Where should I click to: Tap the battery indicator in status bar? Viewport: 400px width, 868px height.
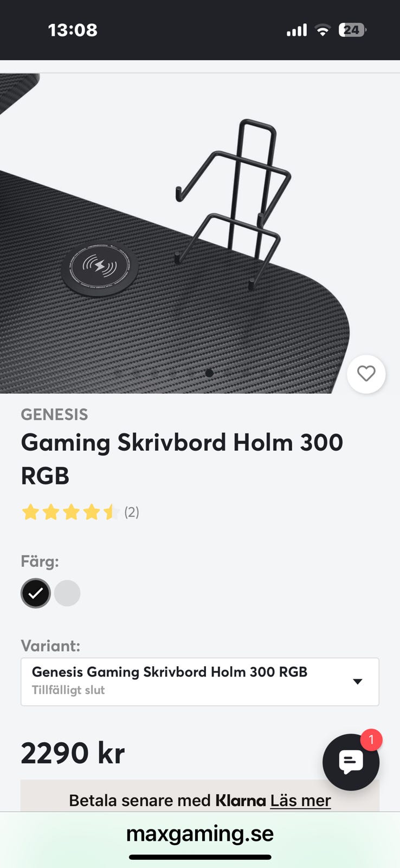click(352, 30)
